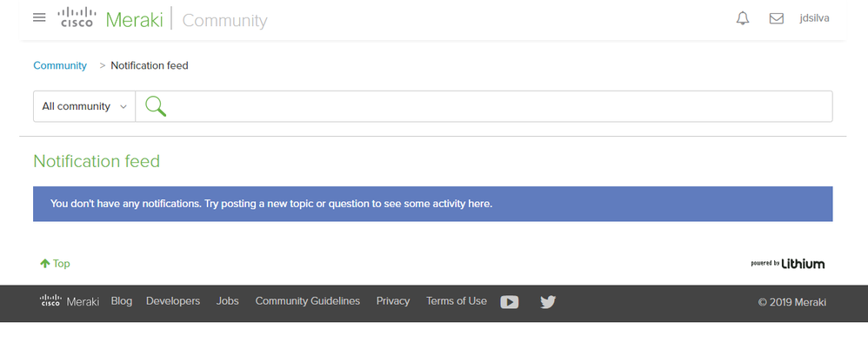Open the hamburger navigation menu

coord(39,17)
